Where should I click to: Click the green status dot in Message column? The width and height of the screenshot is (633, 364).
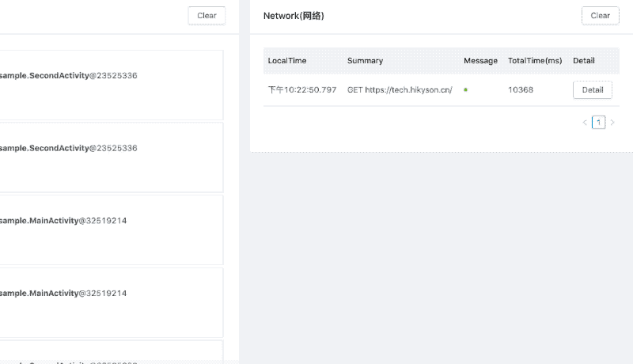tap(465, 90)
